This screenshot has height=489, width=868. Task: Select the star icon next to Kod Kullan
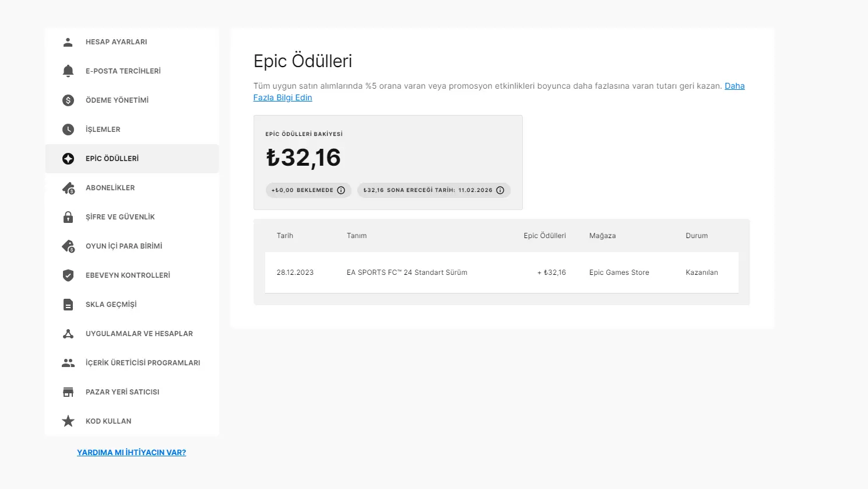point(68,421)
